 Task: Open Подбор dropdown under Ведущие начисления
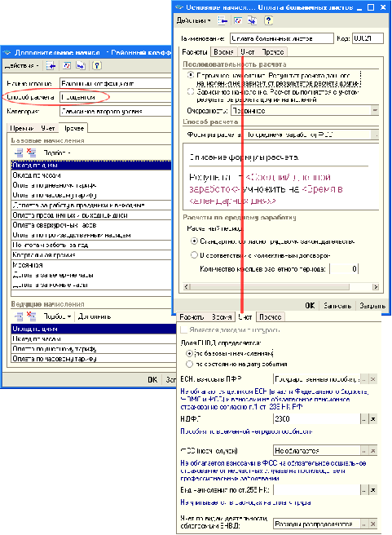(x=57, y=316)
